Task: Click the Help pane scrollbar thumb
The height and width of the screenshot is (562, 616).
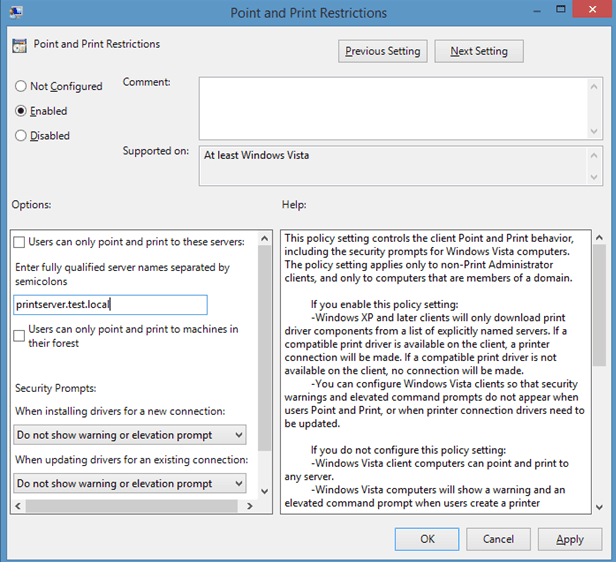Action: pos(600,305)
